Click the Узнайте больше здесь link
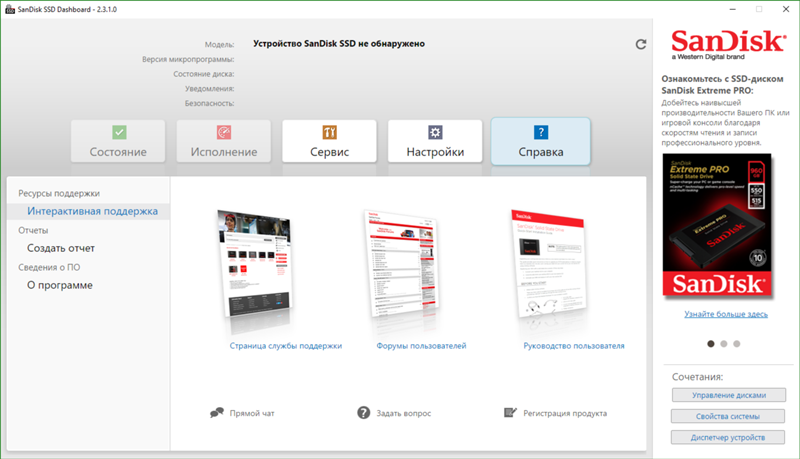The width and height of the screenshot is (800, 459). 726,314
